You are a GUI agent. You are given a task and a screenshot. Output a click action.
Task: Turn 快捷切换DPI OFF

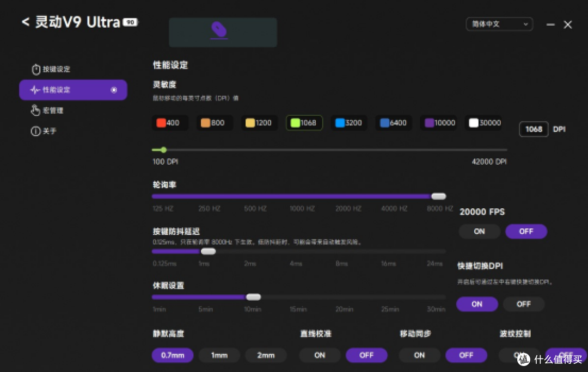coord(524,304)
